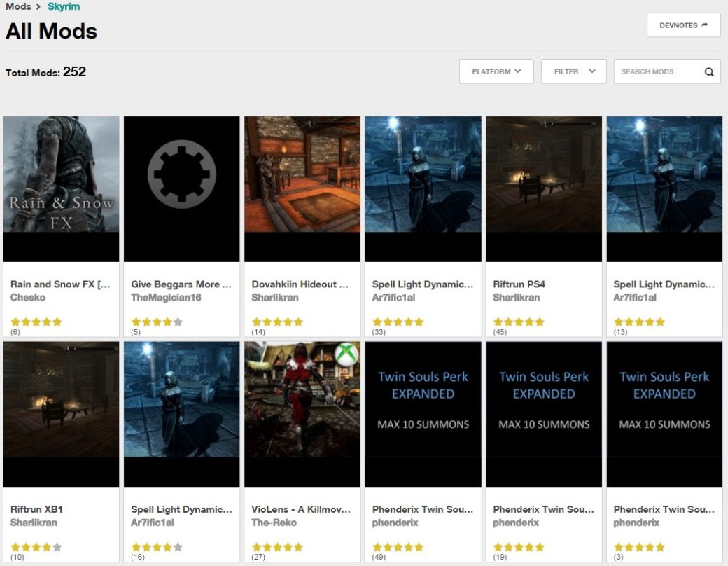
Task: Click the '(45)' rating count
Action: pos(500,332)
